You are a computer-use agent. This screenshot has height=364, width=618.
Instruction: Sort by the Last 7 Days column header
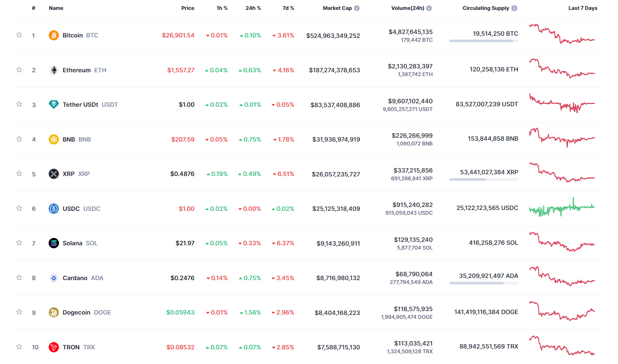[x=583, y=8]
